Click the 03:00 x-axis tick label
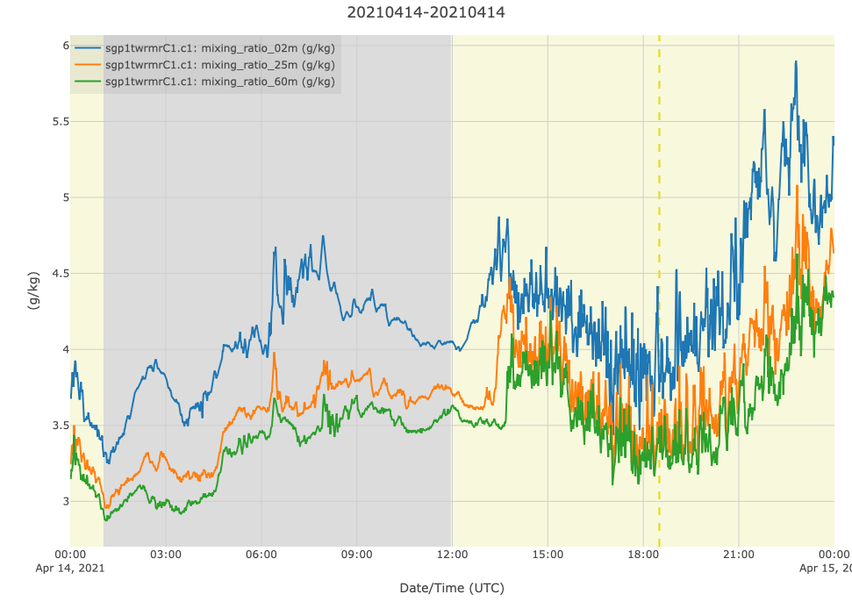Screen dimensions: 852x616 pos(166,555)
